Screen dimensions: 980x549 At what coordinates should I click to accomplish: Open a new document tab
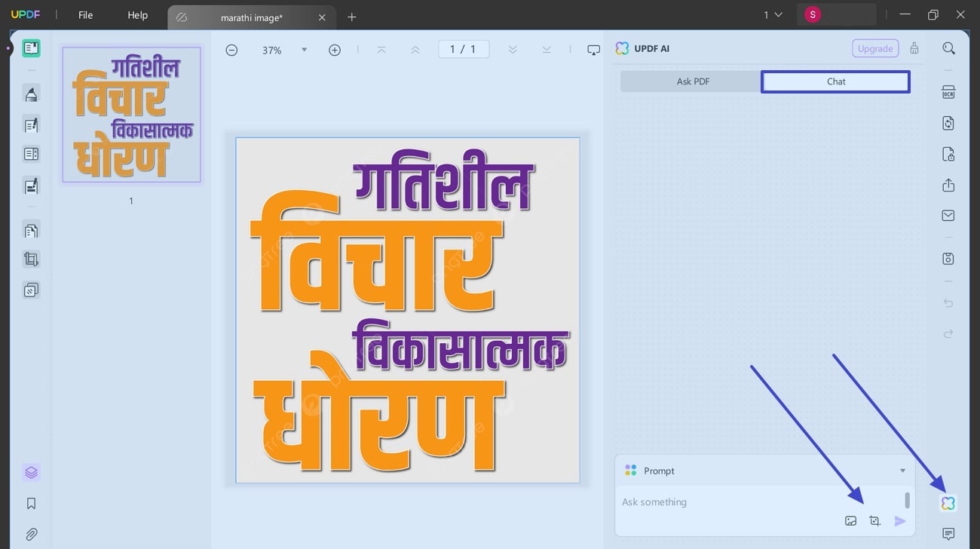click(x=351, y=17)
